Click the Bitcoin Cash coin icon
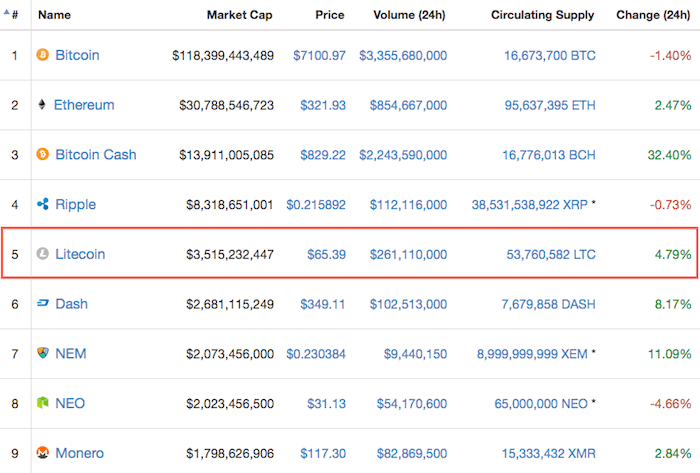 (42, 154)
